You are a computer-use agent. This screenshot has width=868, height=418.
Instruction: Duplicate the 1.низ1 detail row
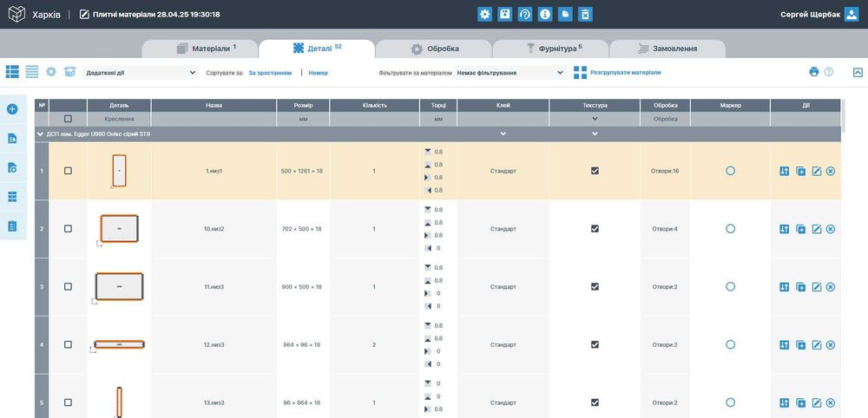pyautogui.click(x=800, y=172)
